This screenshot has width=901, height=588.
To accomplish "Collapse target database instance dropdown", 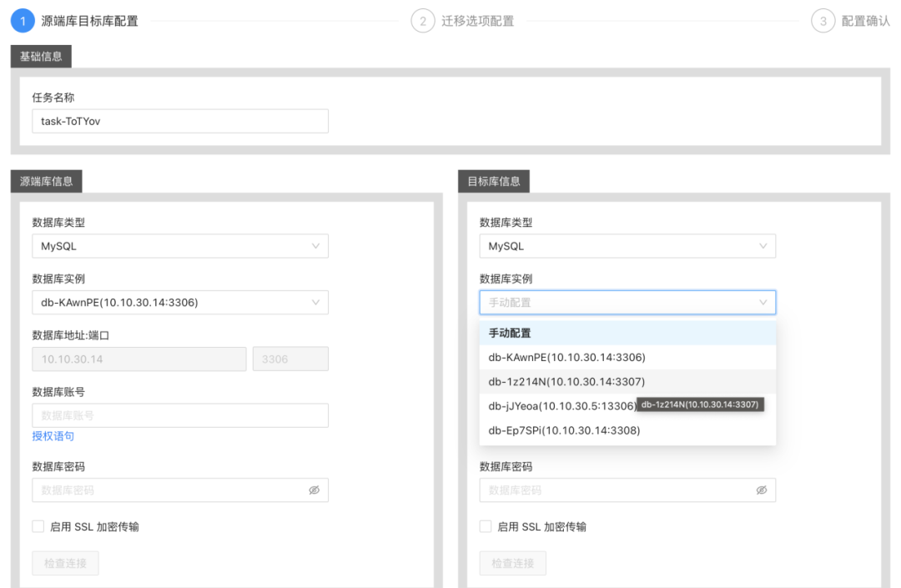I will 627,302.
